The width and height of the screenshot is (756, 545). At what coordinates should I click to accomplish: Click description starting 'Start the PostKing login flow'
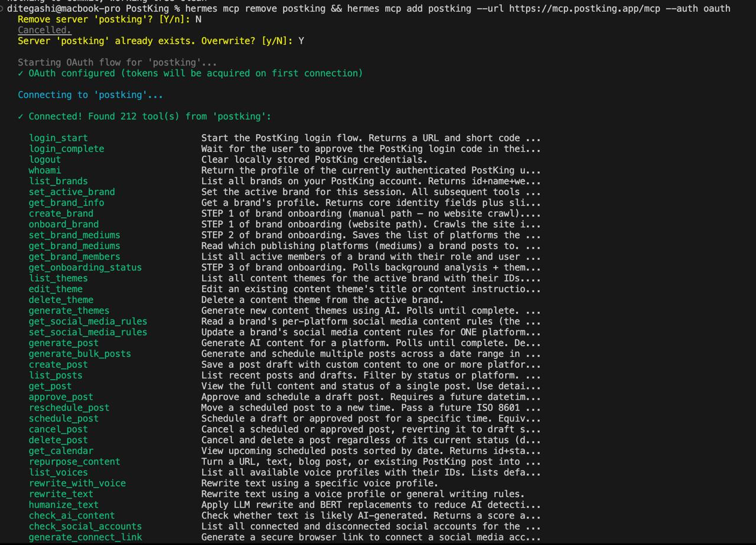371,138
